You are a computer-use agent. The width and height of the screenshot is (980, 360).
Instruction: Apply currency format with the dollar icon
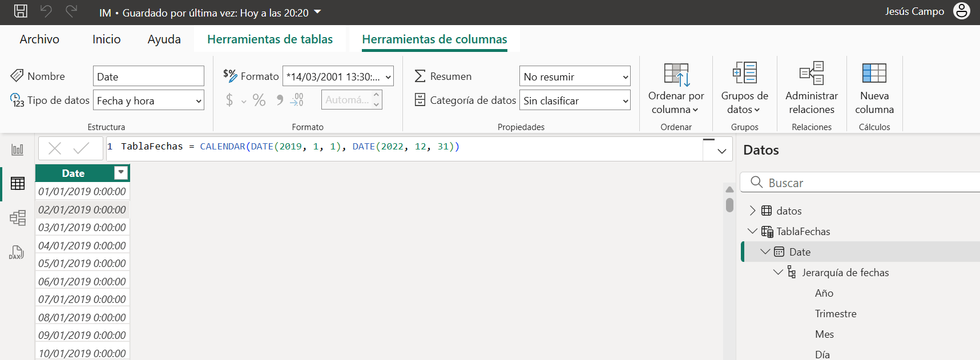(229, 100)
